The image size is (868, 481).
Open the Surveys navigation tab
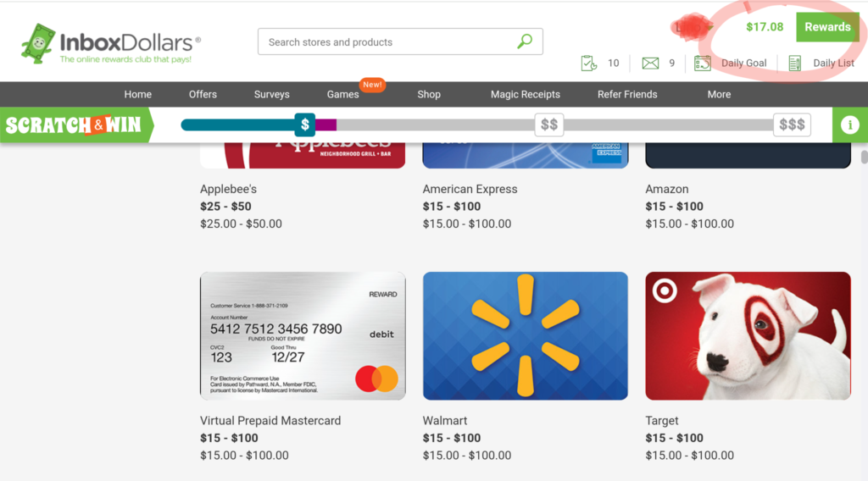click(x=272, y=95)
